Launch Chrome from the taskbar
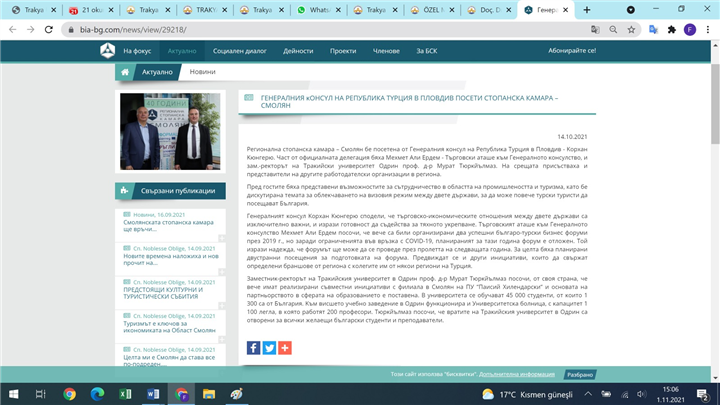720x405 pixels. coord(69,394)
